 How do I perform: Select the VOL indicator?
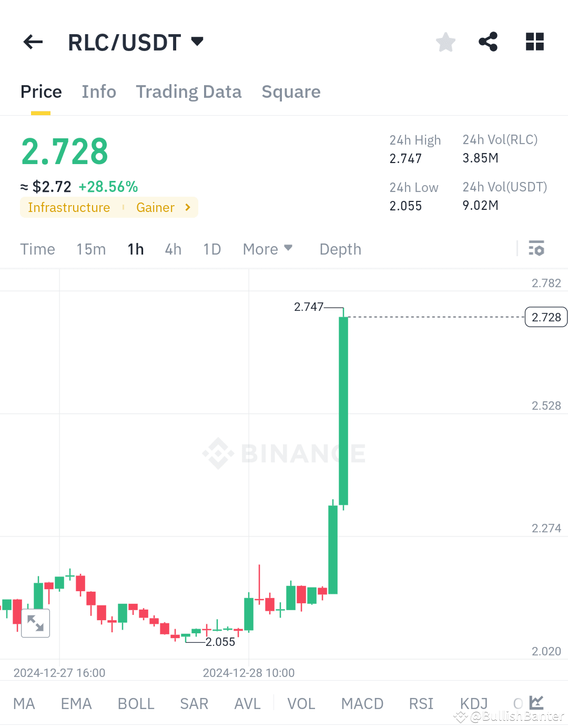(x=300, y=703)
